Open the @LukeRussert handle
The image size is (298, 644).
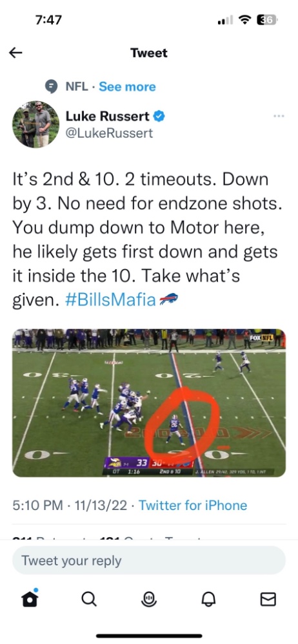click(109, 133)
